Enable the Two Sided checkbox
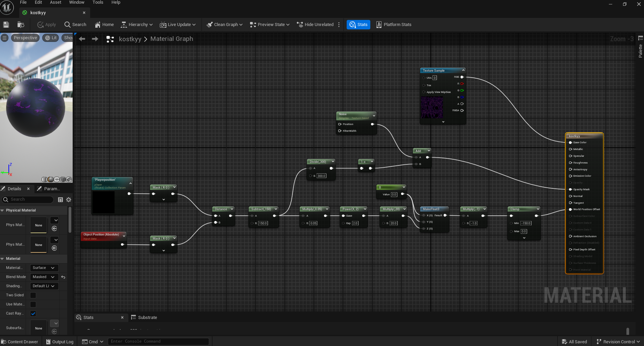 click(33, 295)
